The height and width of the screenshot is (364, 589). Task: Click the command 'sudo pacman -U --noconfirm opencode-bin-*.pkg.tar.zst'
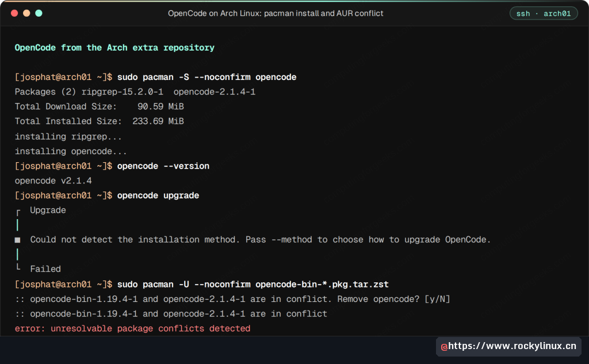click(x=253, y=285)
